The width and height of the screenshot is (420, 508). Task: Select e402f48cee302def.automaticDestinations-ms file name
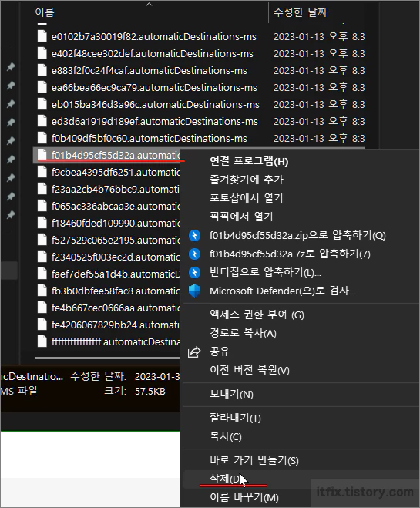(x=152, y=53)
